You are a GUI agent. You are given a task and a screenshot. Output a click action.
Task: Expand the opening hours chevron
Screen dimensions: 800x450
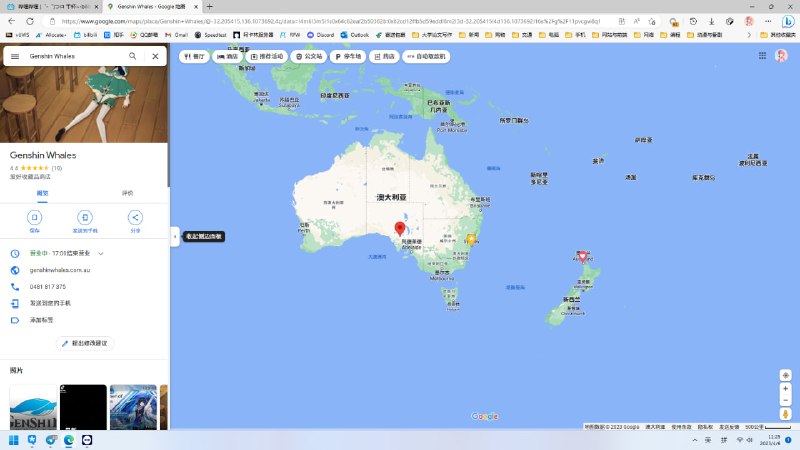tap(101, 254)
